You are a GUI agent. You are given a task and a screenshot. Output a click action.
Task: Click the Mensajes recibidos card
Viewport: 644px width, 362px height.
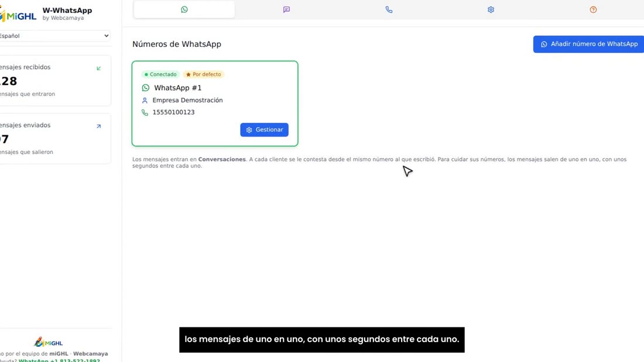pos(54,80)
